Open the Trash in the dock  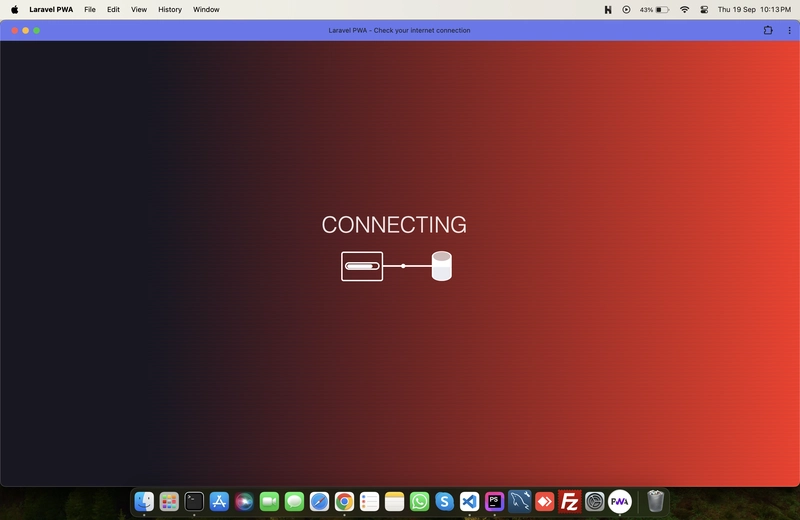click(x=656, y=501)
